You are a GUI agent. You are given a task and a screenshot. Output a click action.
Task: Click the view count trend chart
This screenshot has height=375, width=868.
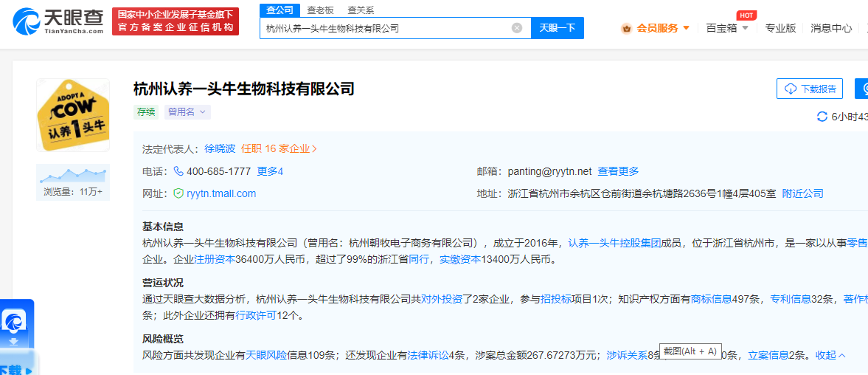[73, 175]
